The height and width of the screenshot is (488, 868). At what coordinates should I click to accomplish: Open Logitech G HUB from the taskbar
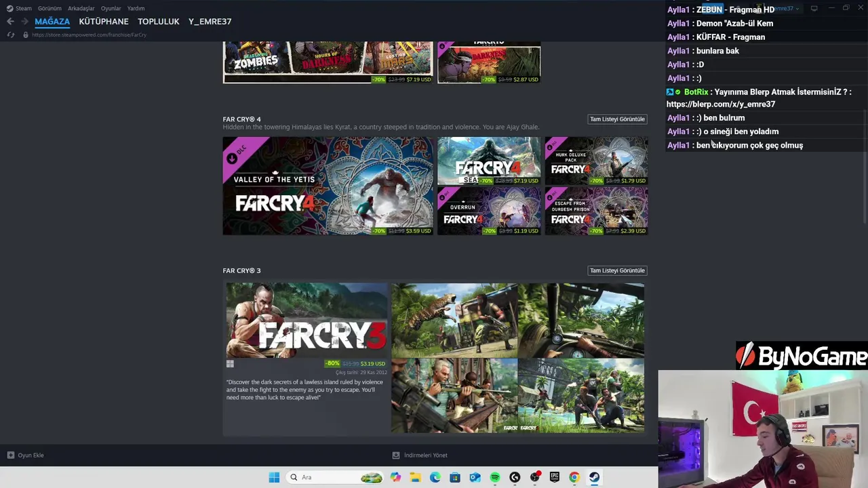[515, 477]
